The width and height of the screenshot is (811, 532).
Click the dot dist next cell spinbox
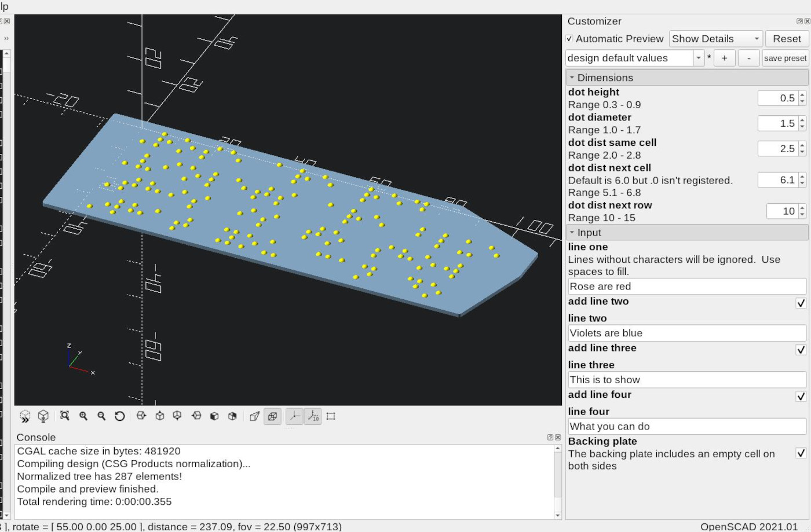click(781, 180)
